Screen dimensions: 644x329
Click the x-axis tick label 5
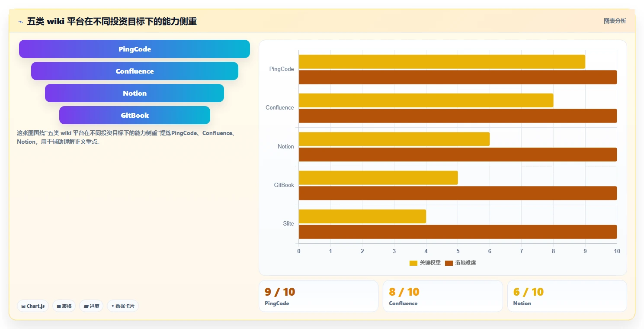click(x=458, y=252)
